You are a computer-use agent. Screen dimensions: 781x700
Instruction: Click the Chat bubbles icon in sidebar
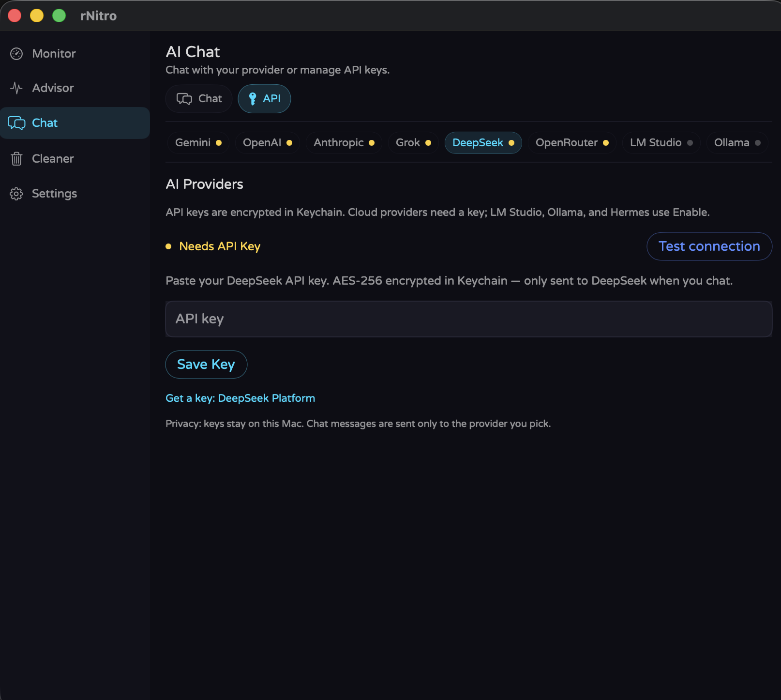point(16,123)
